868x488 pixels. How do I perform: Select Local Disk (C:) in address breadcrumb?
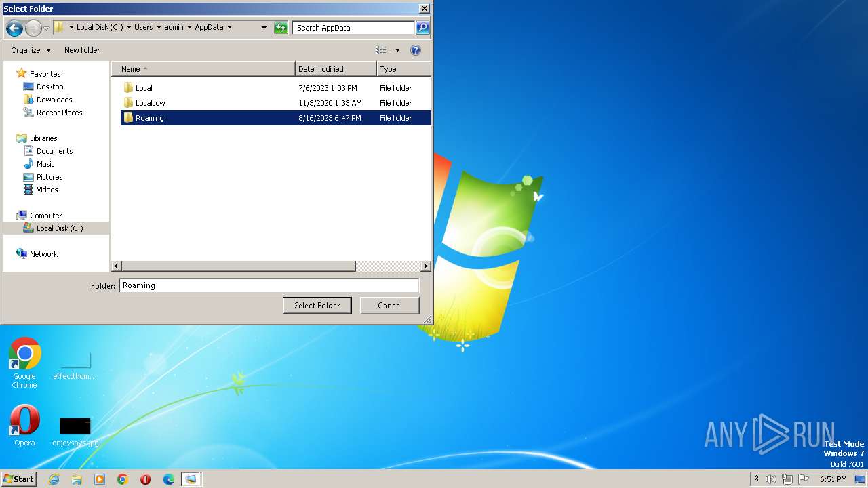99,28
